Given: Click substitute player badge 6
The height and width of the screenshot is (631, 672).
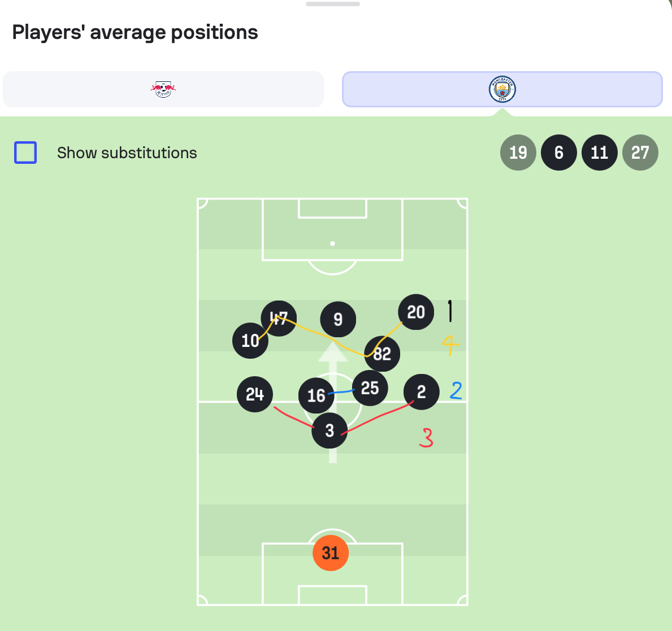Looking at the screenshot, I should pos(559,153).
